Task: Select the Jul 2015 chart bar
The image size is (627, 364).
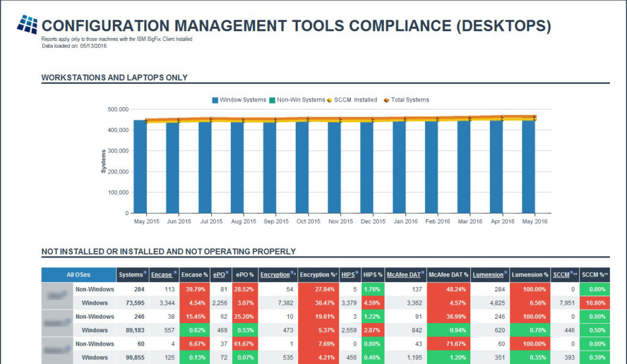Action: (205, 168)
